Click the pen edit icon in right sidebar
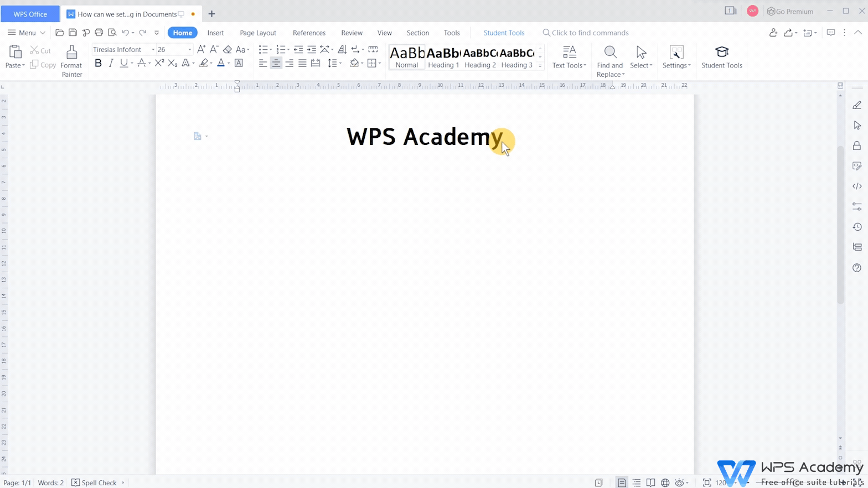This screenshot has width=868, height=488. [857, 105]
